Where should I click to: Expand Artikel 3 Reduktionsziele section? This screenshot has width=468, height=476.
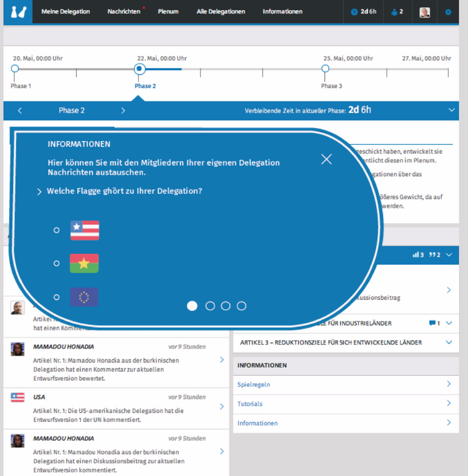[448, 342]
